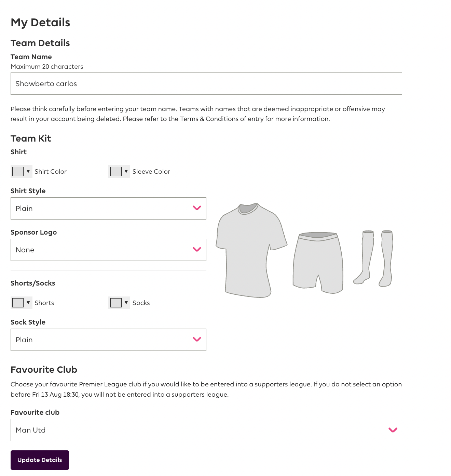Open the Sleeve Color swatch picker
This screenshot has height=476, width=451.
[x=116, y=171]
